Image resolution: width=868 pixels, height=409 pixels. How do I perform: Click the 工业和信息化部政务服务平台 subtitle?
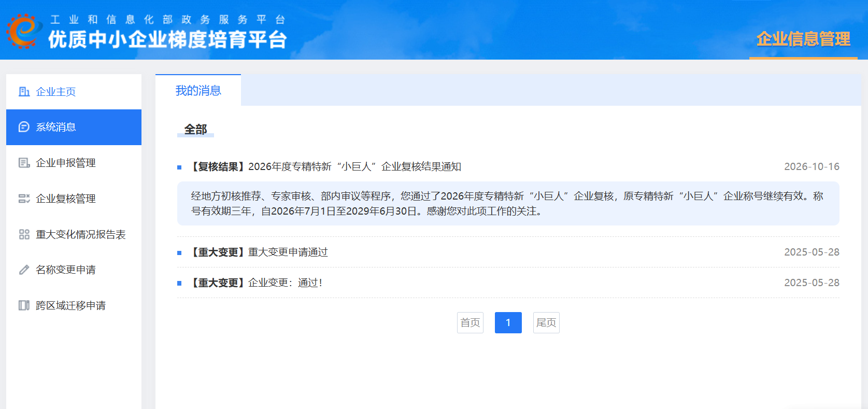point(167,20)
